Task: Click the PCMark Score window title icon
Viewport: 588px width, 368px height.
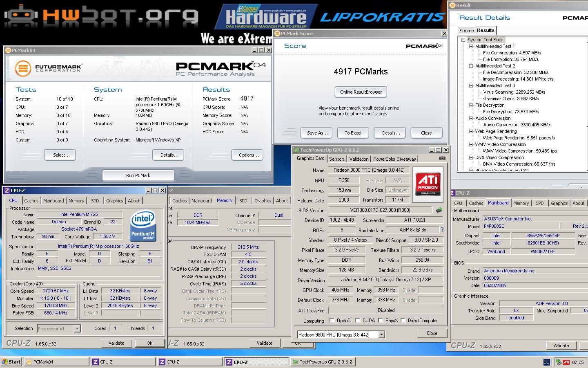Action: coord(277,34)
